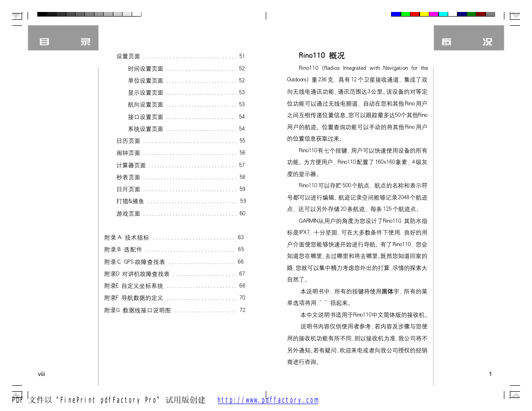The image size is (532, 411).
Task: Click page number 63 beside 附录A
Action: [x=241, y=237]
